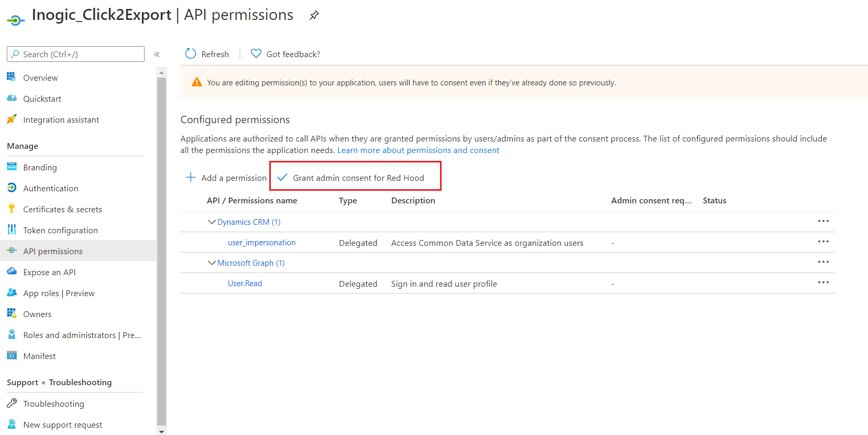Click the Inogic_Click2Export app logo icon
868x435 pixels.
pos(15,20)
